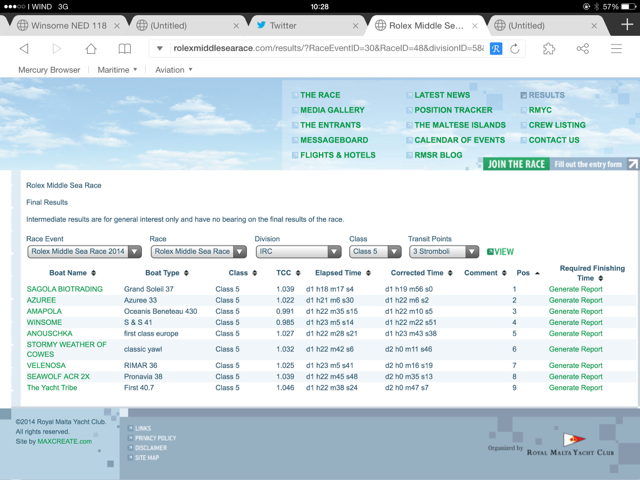Open the Race dropdown
The height and width of the screenshot is (480, 640).
click(x=199, y=251)
